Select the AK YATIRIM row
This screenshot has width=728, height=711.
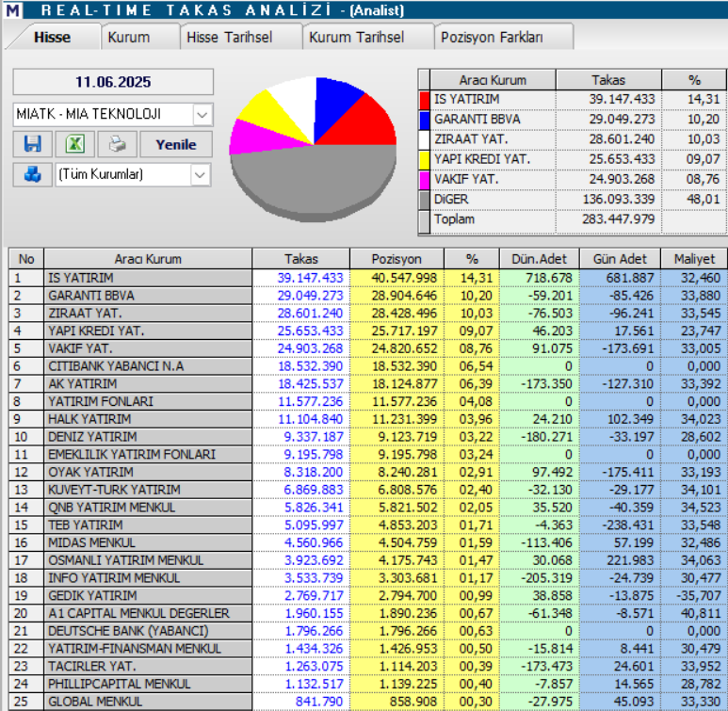coord(368,383)
